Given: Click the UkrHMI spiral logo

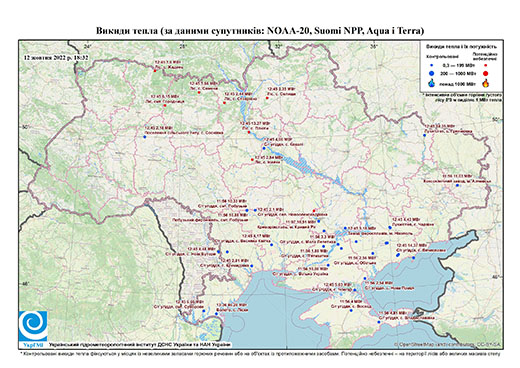Looking at the screenshot, I should (33, 325).
